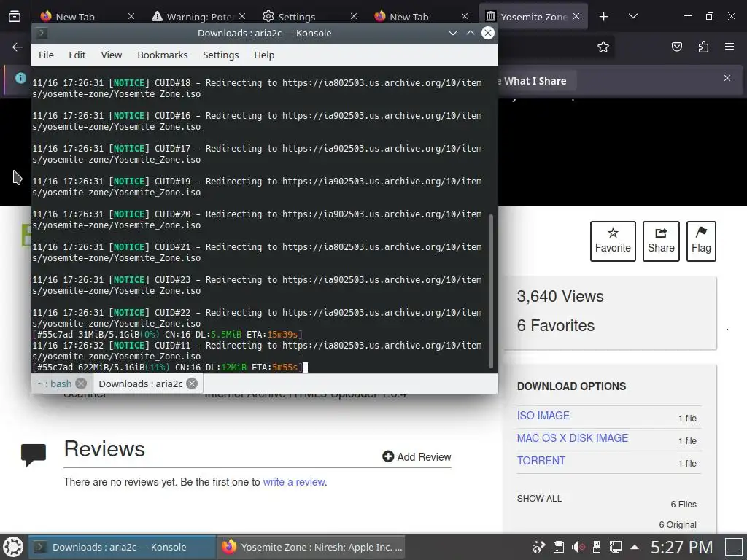Open ISO IMAGE download link
Viewport: 747px width, 560px height.
[543, 415]
